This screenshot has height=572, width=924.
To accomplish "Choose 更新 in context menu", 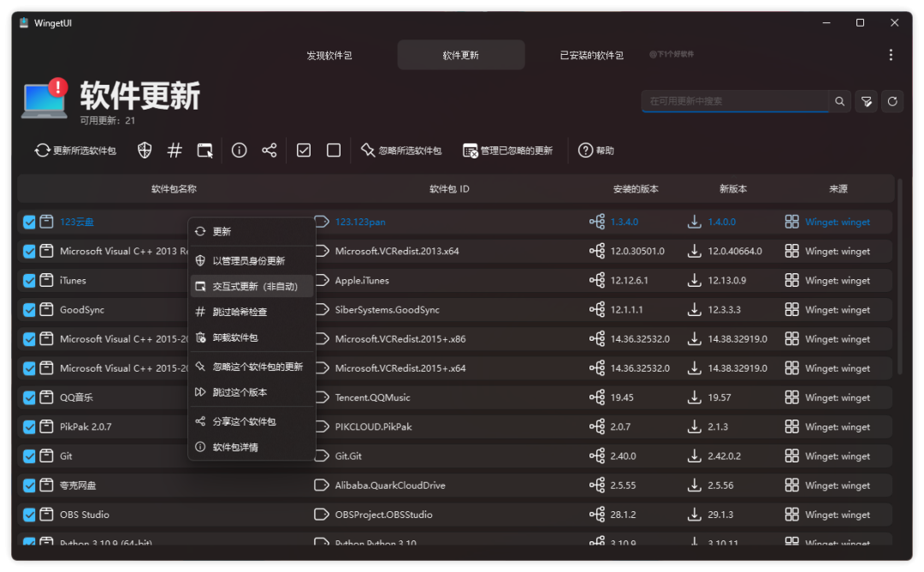I will (252, 231).
